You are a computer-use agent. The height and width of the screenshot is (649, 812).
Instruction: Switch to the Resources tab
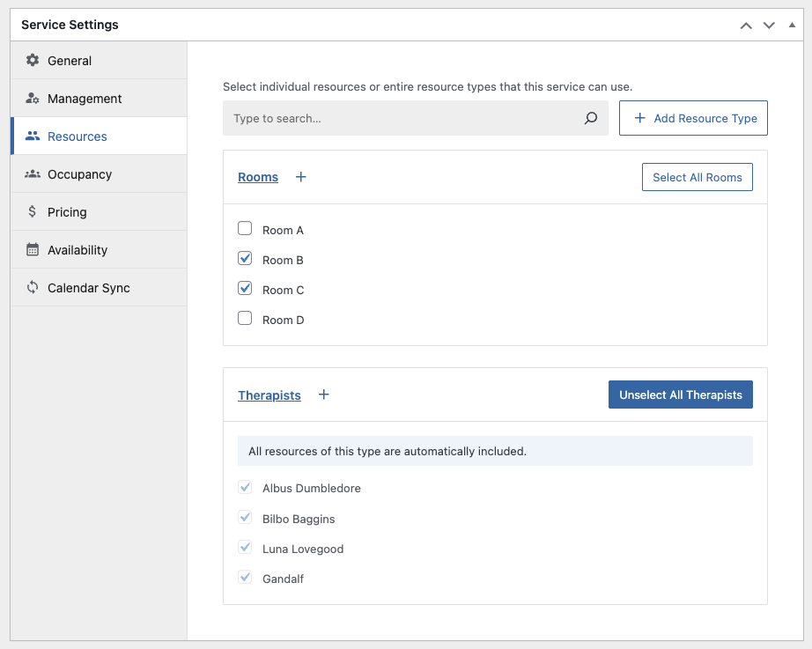point(78,136)
